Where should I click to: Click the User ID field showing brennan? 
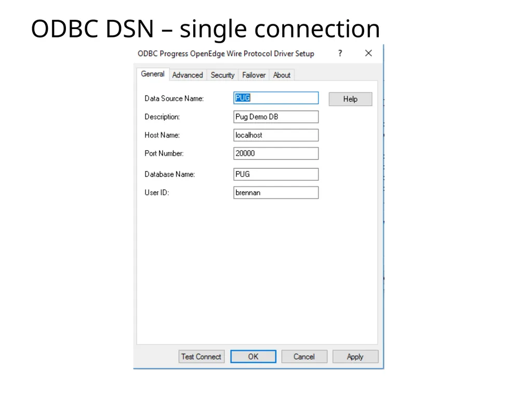pyautogui.click(x=276, y=193)
